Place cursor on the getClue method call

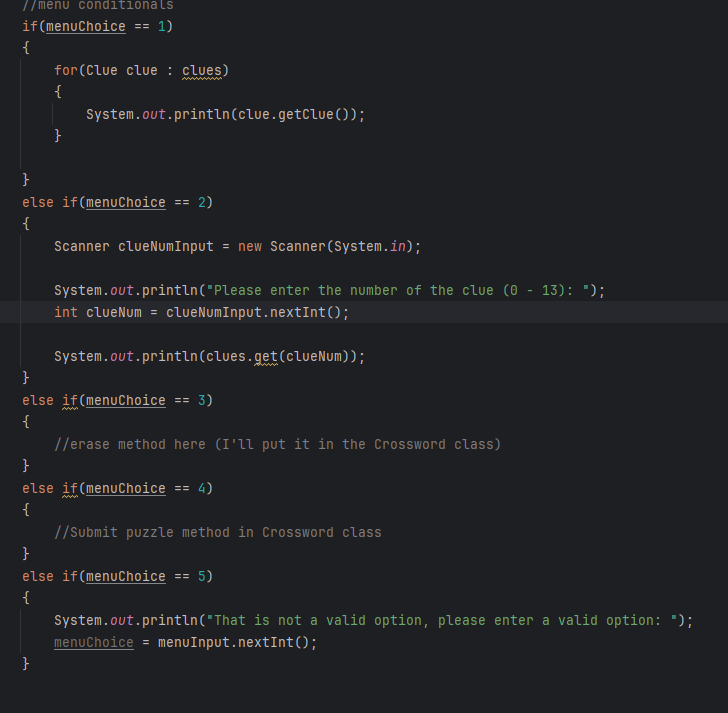(x=306, y=114)
